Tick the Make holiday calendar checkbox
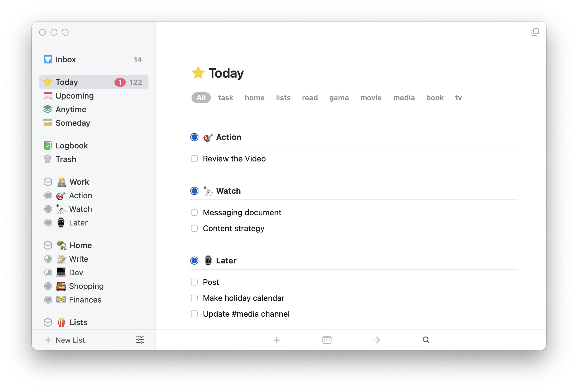This screenshot has height=392, width=578. pyautogui.click(x=194, y=298)
